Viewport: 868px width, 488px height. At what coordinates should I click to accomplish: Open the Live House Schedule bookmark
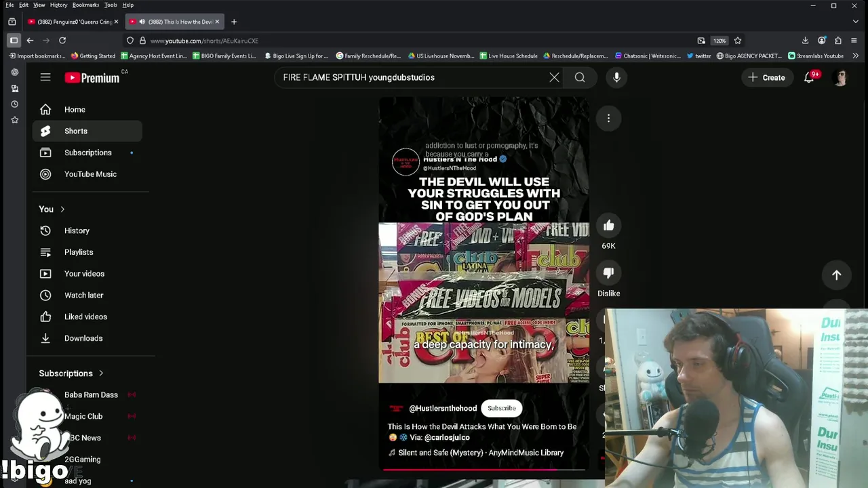pyautogui.click(x=509, y=56)
